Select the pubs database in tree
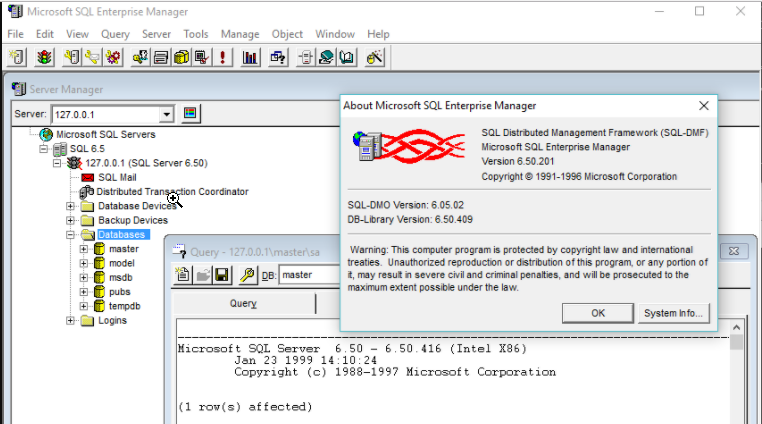The height and width of the screenshot is (424, 762). [120, 292]
